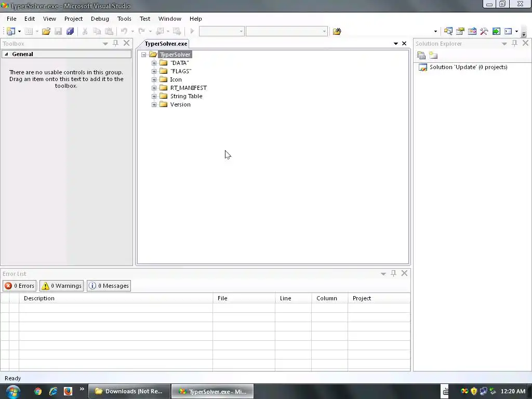The height and width of the screenshot is (399, 532).
Task: Click the Open File folder icon
Action: [x=46, y=31]
